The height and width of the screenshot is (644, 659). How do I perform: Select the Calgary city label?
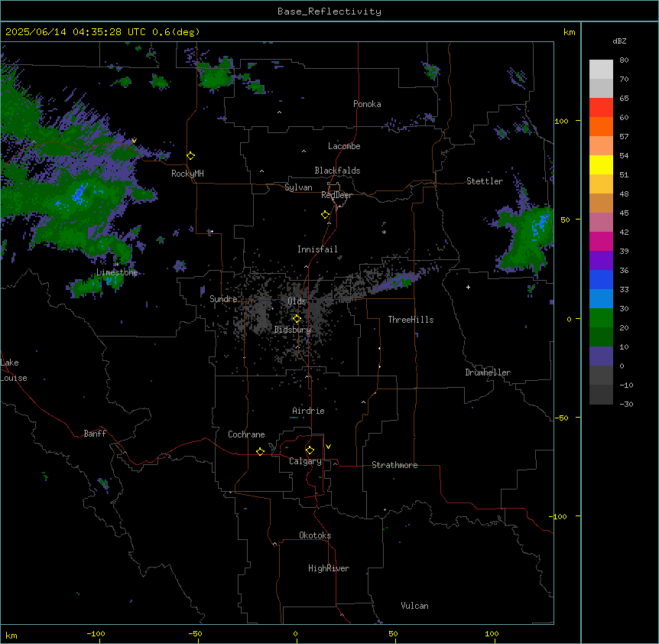pyautogui.click(x=306, y=461)
